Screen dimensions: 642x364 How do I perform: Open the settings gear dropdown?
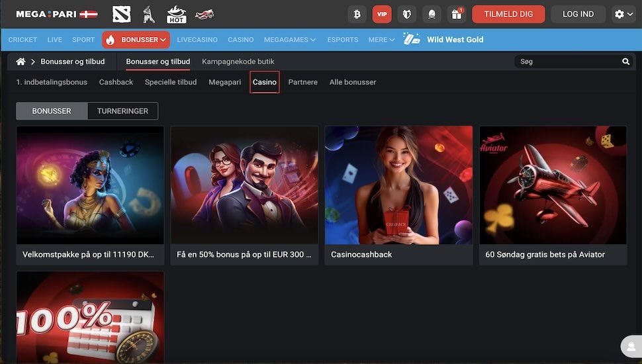coord(623,15)
